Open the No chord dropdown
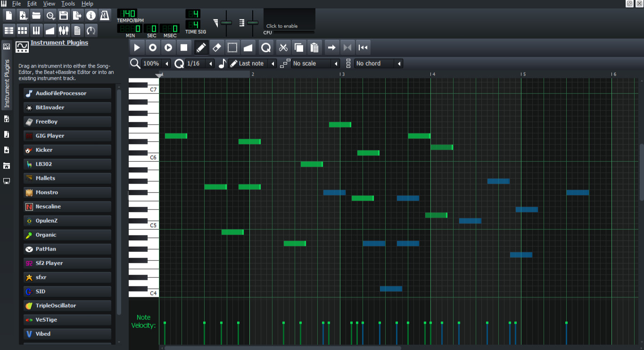The height and width of the screenshot is (350, 644). click(379, 63)
